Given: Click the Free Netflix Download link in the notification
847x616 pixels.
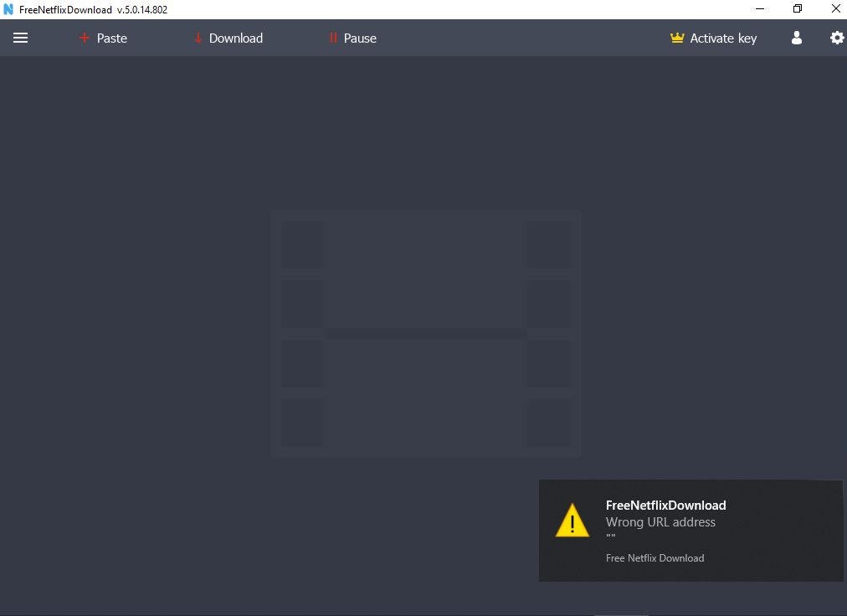Looking at the screenshot, I should (x=654, y=557).
